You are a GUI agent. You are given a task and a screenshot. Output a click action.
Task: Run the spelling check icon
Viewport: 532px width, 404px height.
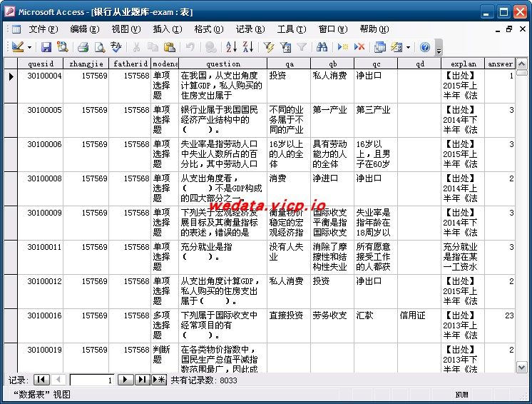point(116,47)
